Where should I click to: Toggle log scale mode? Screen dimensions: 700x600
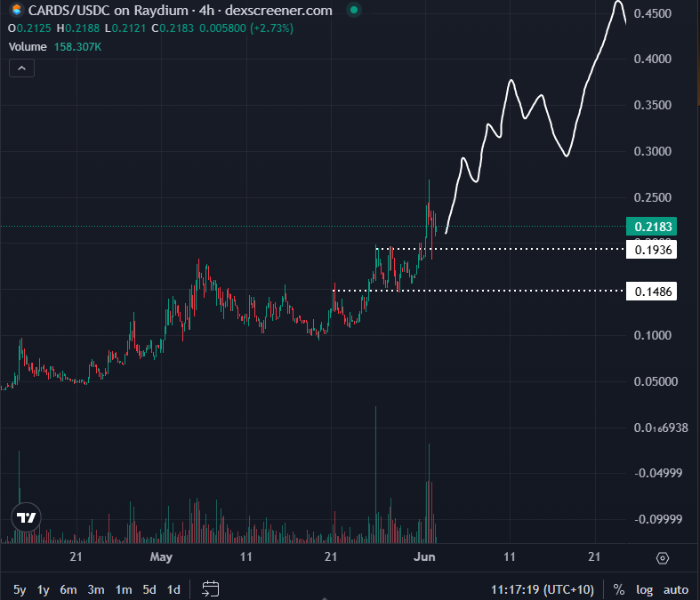pyautogui.click(x=644, y=589)
